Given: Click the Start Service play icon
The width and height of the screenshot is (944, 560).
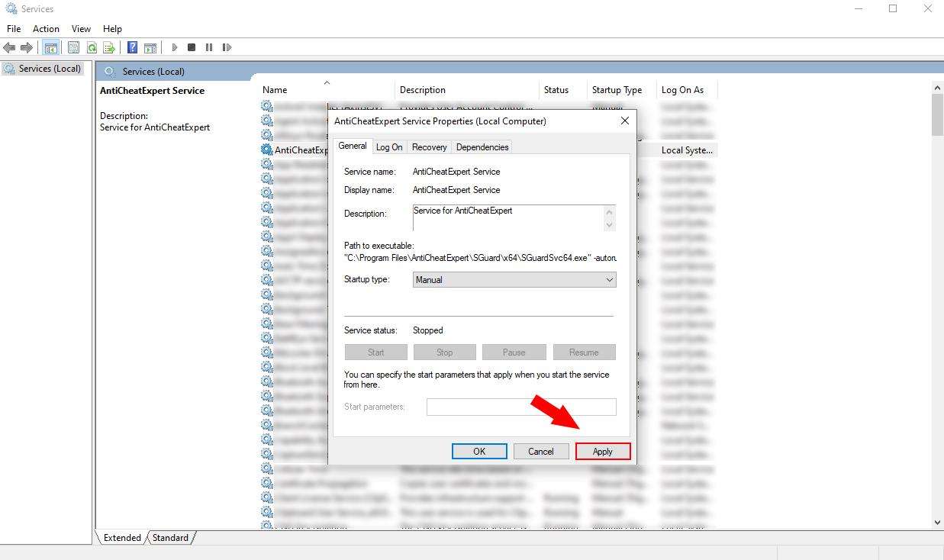Looking at the screenshot, I should [x=174, y=47].
